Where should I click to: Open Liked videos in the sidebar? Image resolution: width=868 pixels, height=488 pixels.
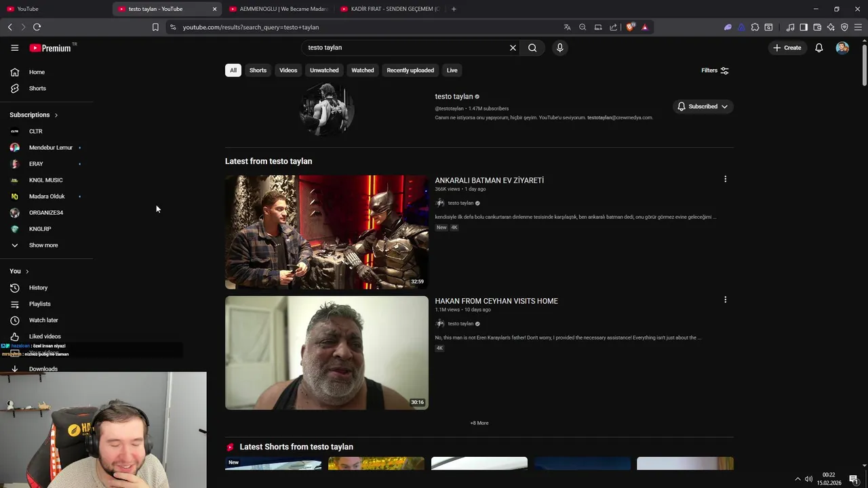46,337
